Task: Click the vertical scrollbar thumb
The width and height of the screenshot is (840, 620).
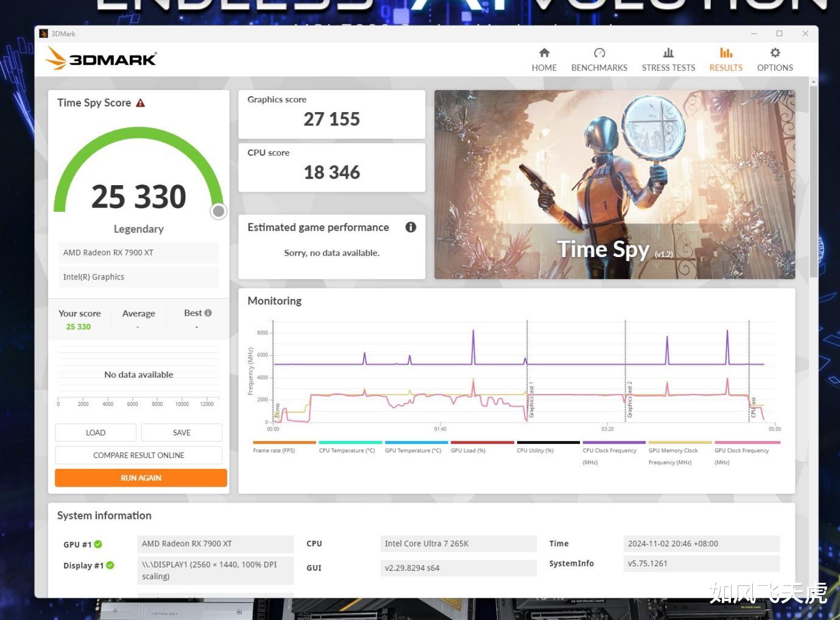Action: tap(813, 183)
